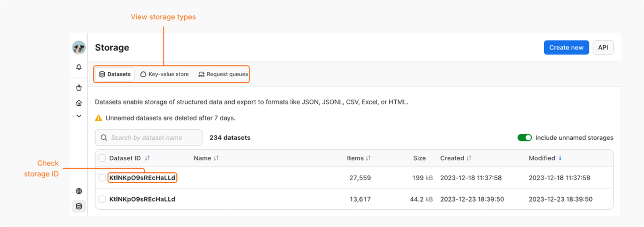
Task: Sort by Name column arrows
Action: coord(216,158)
